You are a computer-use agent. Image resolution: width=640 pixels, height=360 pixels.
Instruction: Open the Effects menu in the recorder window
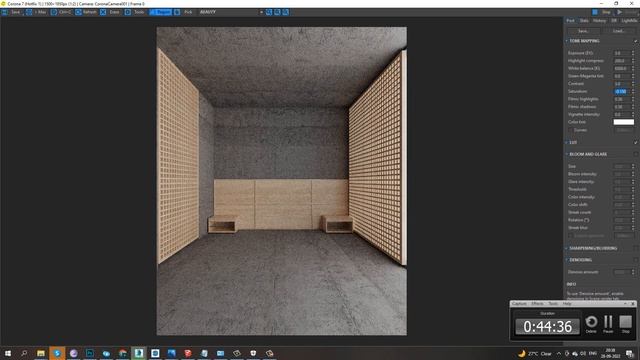(x=537, y=304)
